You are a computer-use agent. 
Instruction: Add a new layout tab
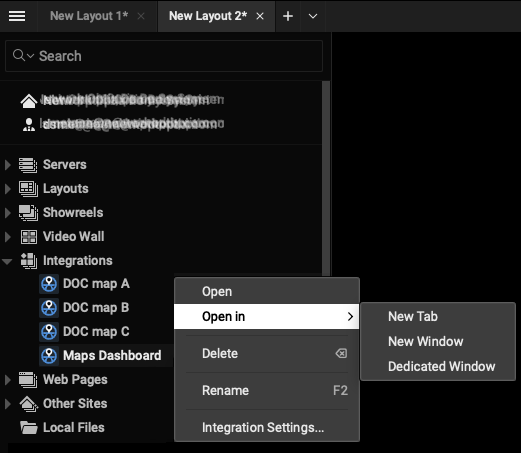[x=288, y=16]
